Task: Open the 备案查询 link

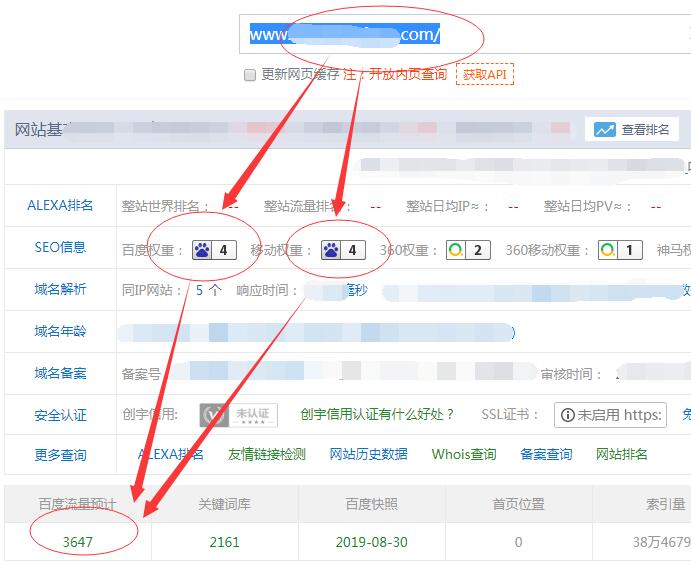Action: pyautogui.click(x=546, y=454)
